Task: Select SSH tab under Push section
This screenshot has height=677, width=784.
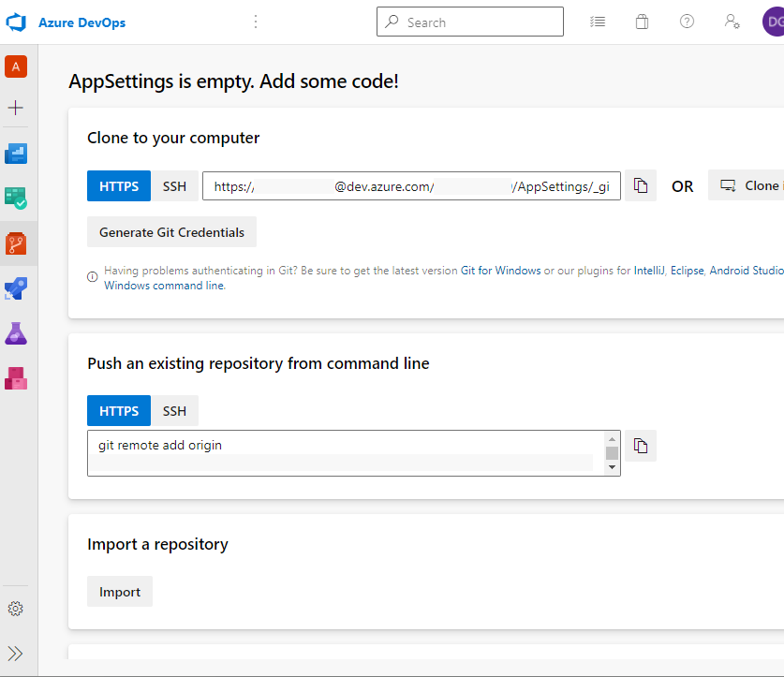Action: [174, 410]
